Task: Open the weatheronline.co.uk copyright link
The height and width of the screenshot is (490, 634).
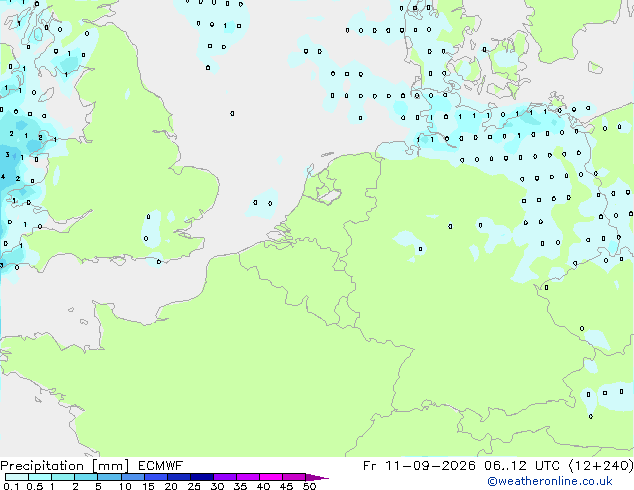Action: click(x=550, y=481)
